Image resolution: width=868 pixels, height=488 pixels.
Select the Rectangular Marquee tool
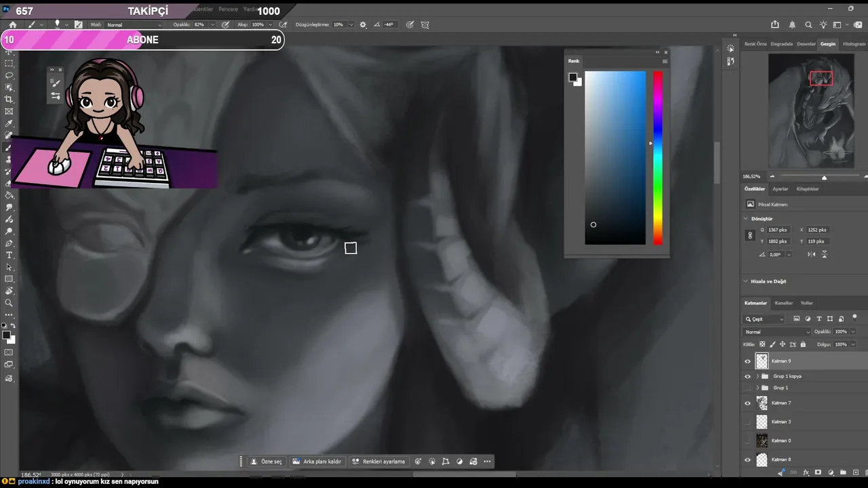click(x=9, y=63)
